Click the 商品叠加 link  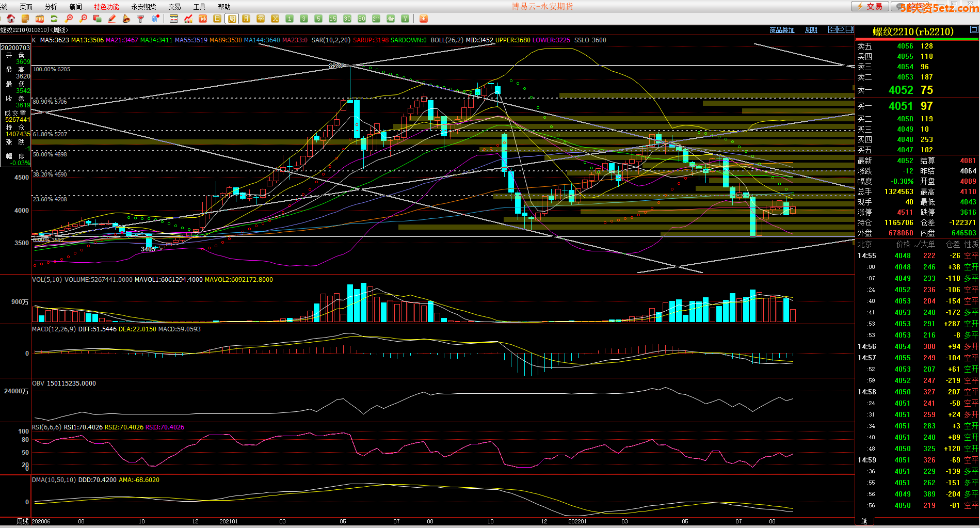click(x=782, y=30)
